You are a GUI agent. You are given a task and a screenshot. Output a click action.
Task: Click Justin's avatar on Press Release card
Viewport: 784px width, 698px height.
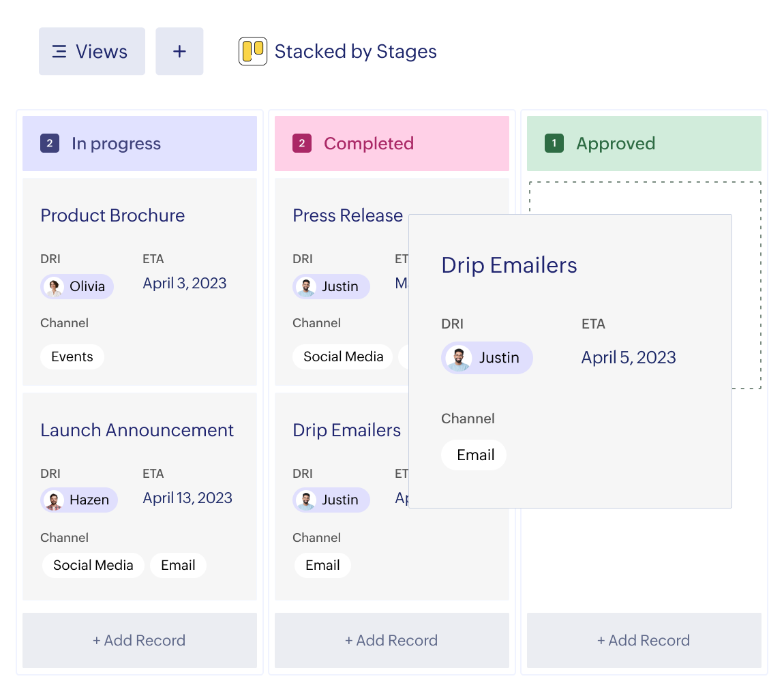[306, 287]
